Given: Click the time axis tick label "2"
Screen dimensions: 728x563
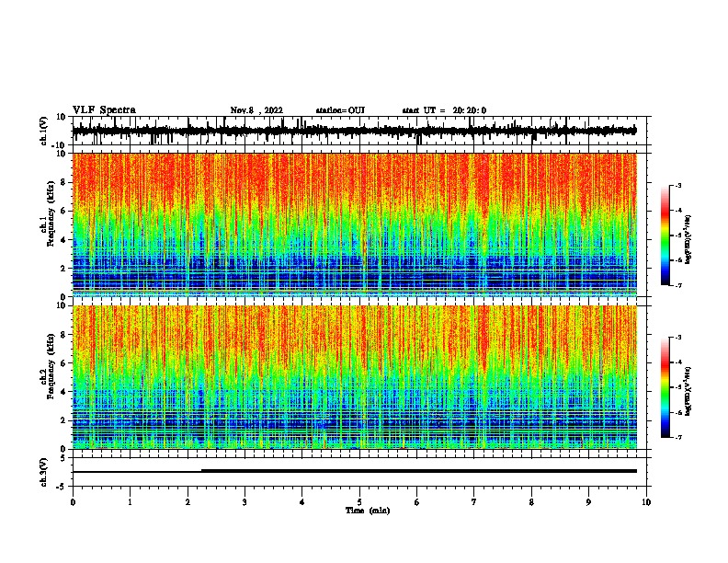Looking at the screenshot, I should (188, 502).
